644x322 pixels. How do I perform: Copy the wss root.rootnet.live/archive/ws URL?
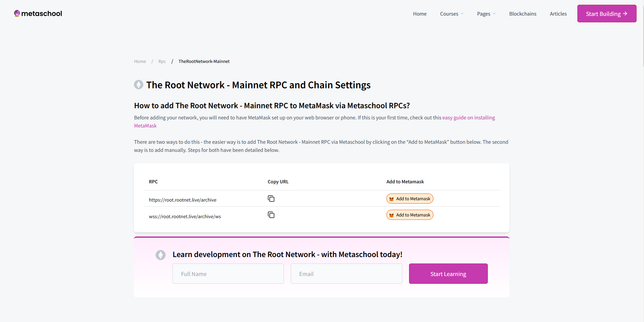[271, 215]
